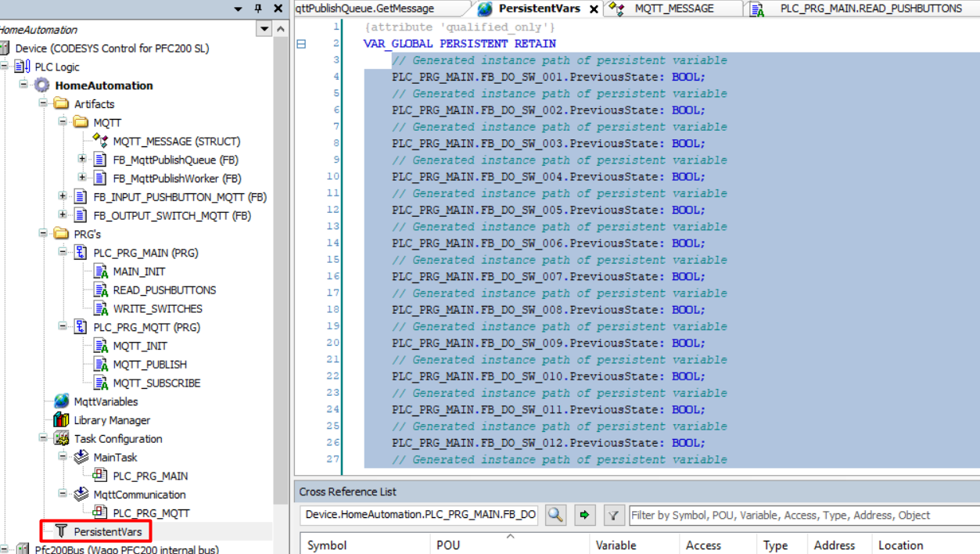Select the PersistentVars editor tab
This screenshot has height=554, width=980.
click(x=540, y=9)
